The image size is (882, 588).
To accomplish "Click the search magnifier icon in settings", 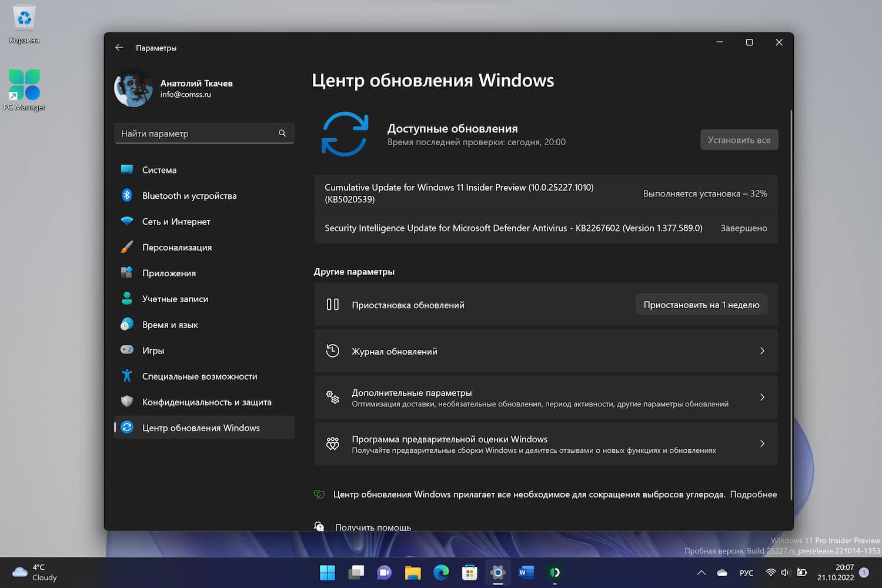I will click(282, 133).
